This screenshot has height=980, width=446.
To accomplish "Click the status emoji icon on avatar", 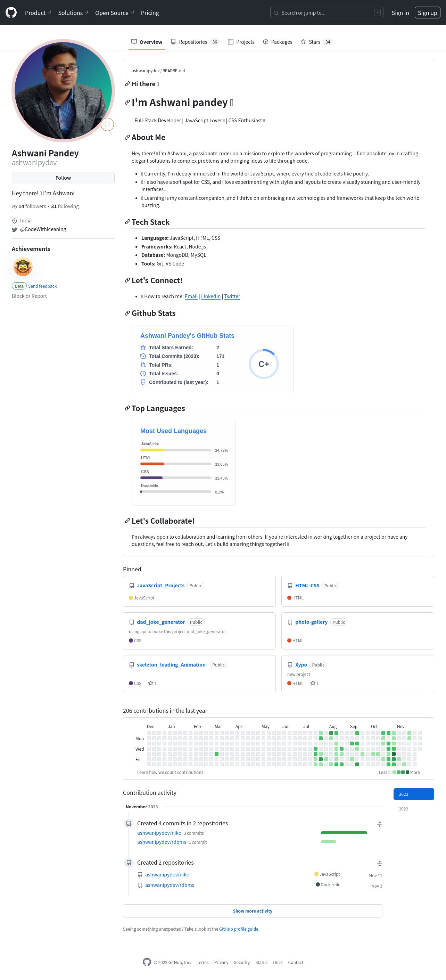I will click(107, 124).
